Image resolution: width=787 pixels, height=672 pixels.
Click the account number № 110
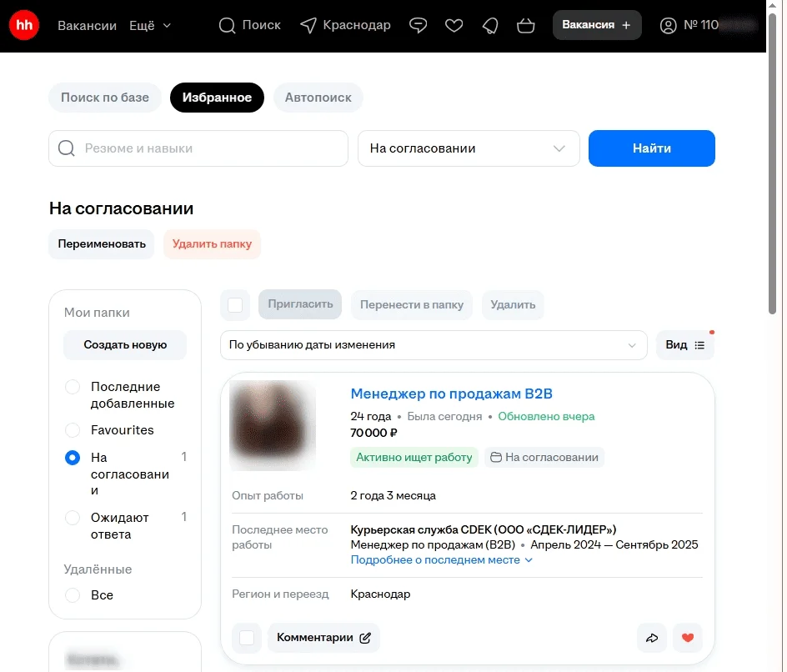click(x=701, y=25)
